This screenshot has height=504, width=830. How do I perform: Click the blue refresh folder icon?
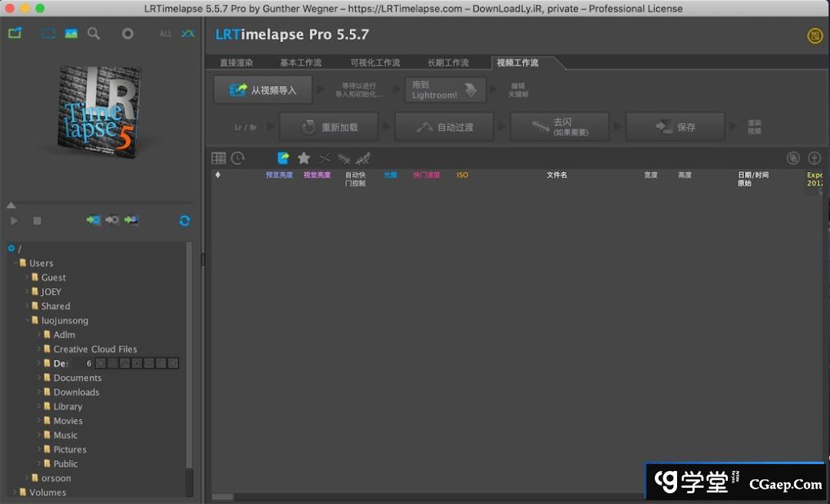[x=184, y=220]
